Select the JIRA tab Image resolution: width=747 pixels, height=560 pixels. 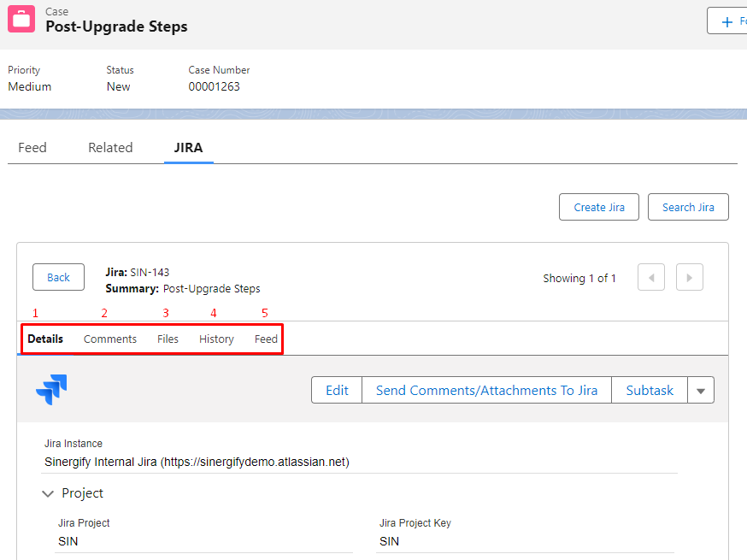(189, 148)
